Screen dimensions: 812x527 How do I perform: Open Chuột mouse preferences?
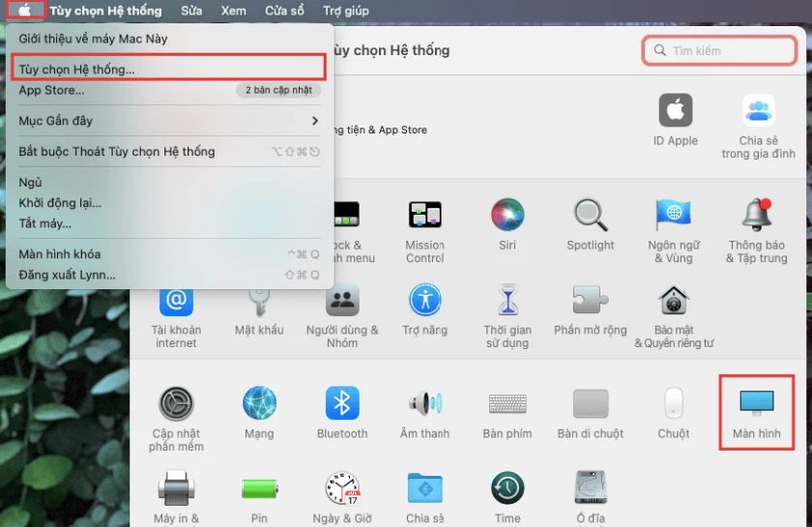coord(673,413)
